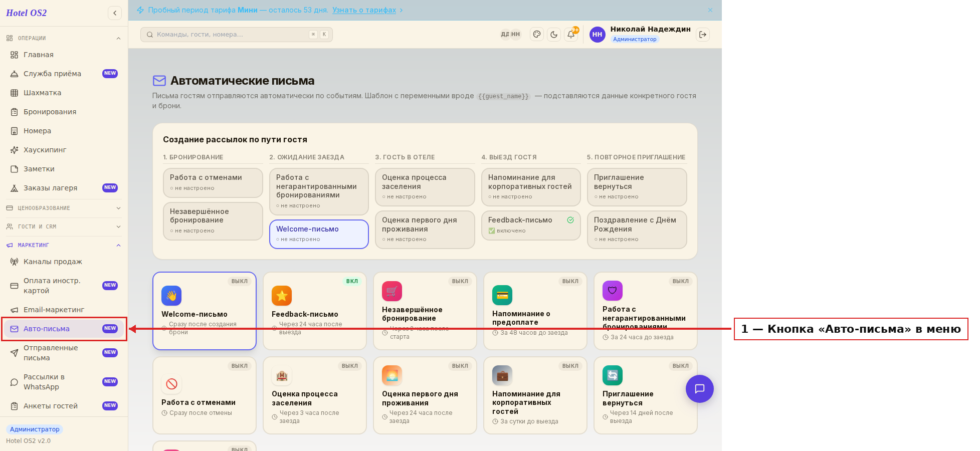Click the star Feedback-письмо icon
This screenshot has height=451, width=980.
click(x=282, y=296)
